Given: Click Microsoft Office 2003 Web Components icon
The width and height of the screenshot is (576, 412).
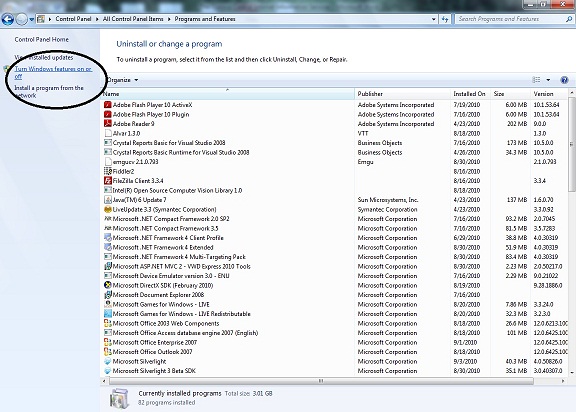Looking at the screenshot, I should 108,323.
